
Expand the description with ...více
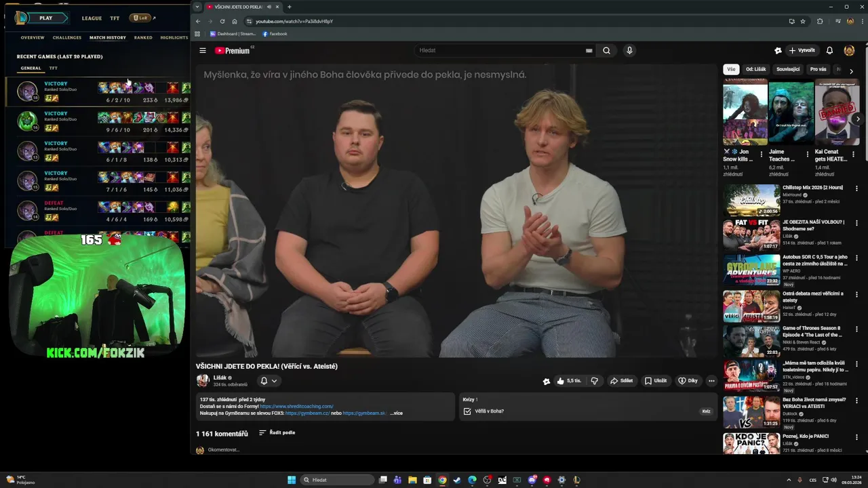pos(396,413)
